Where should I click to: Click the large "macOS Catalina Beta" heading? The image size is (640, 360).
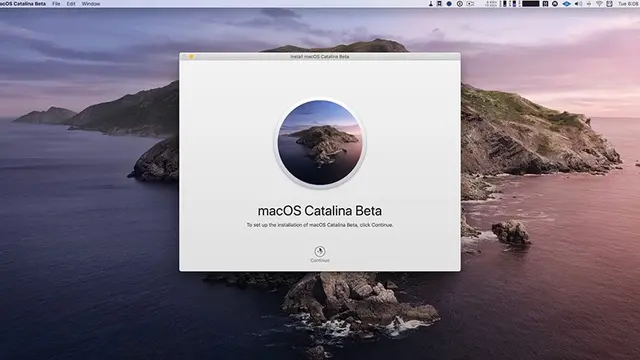coord(320,211)
